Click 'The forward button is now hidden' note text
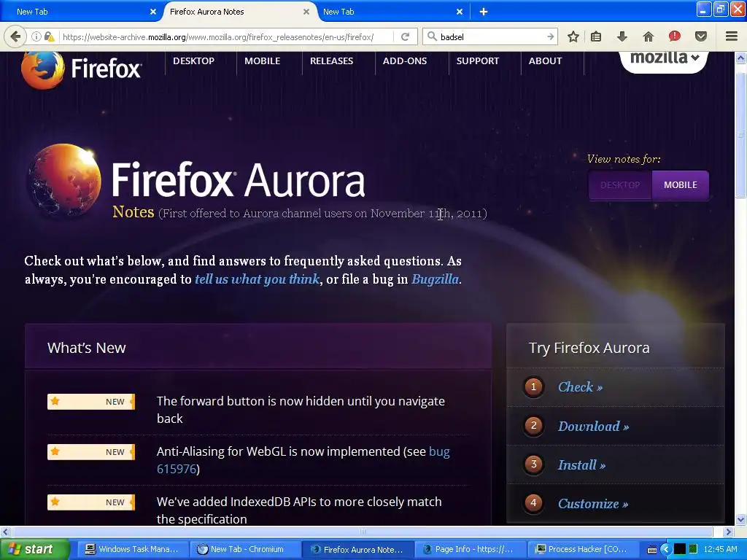This screenshot has width=747, height=560. tap(301, 410)
